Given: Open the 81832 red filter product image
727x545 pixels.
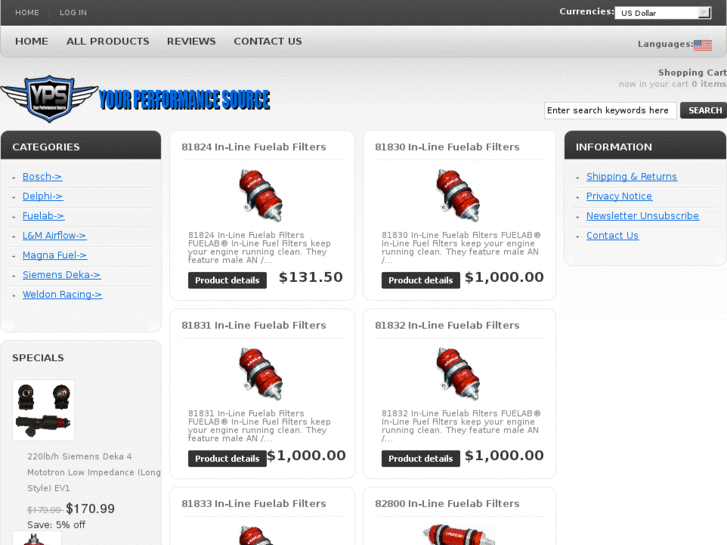Looking at the screenshot, I should [x=458, y=374].
